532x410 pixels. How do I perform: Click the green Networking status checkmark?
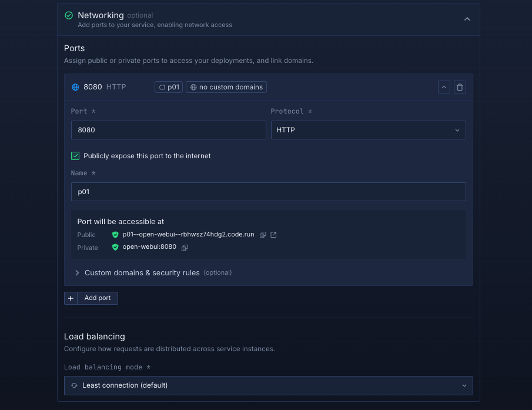pyautogui.click(x=69, y=15)
